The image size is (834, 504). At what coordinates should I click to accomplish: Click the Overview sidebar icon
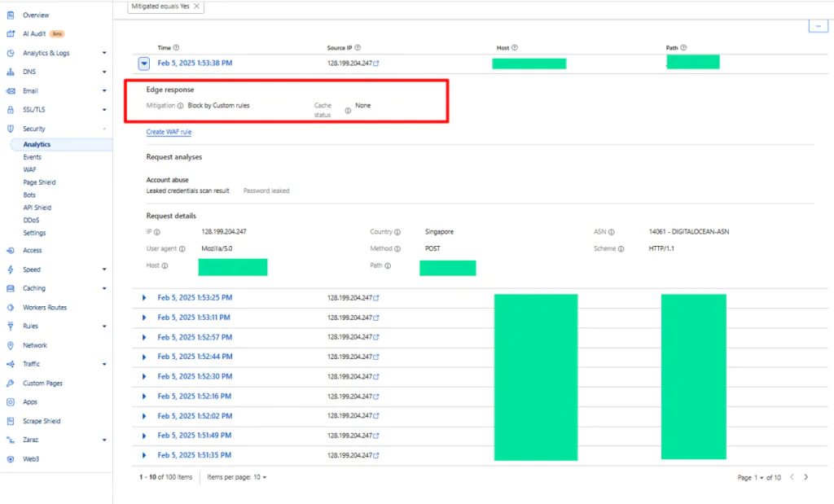tap(10, 15)
